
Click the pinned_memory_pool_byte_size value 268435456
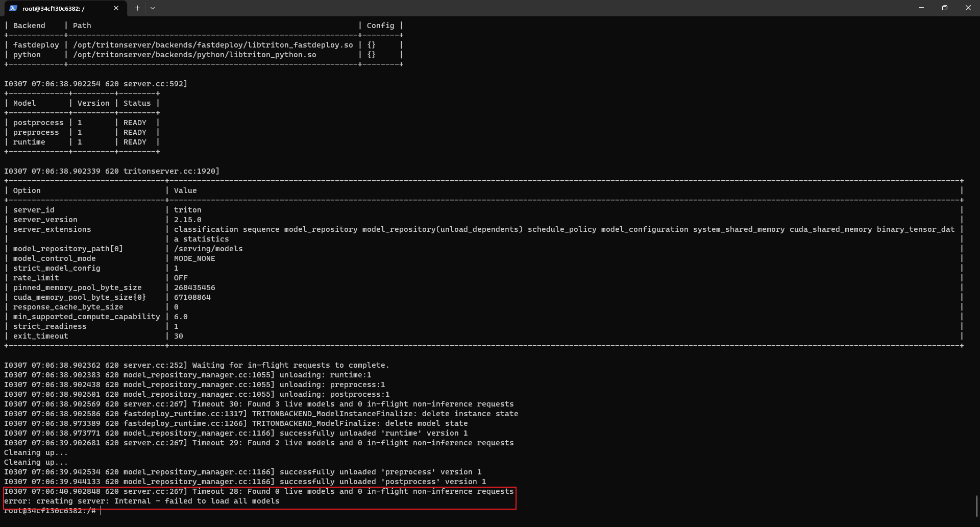click(194, 288)
